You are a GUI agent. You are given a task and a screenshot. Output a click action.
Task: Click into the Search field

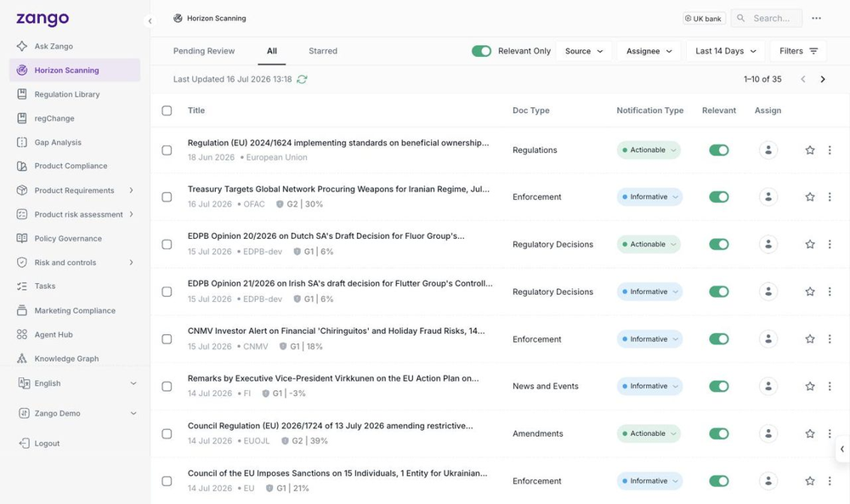[x=766, y=18]
